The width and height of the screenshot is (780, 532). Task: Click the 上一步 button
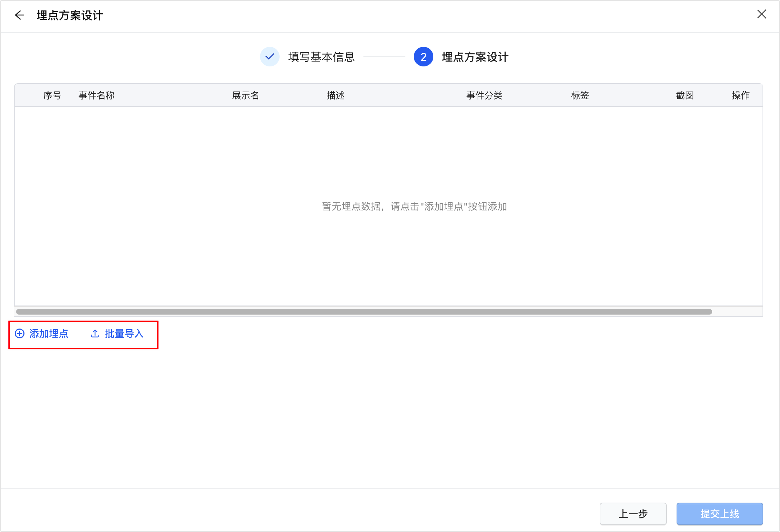pos(633,513)
